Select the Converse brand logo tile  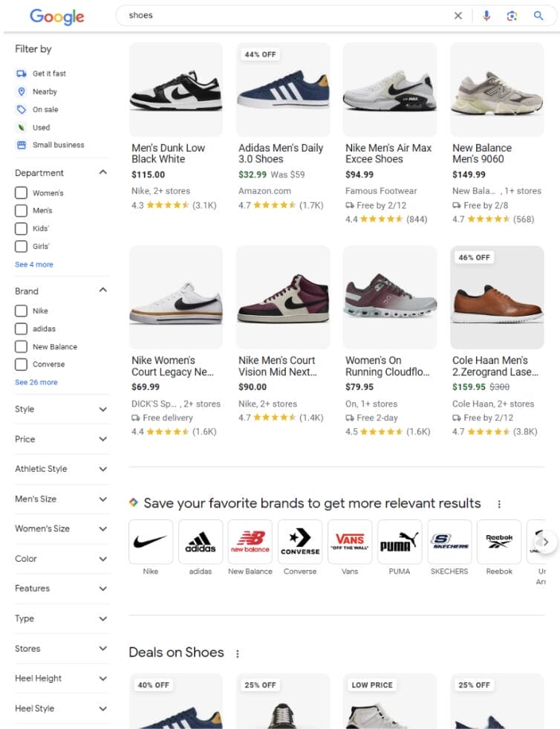point(299,541)
